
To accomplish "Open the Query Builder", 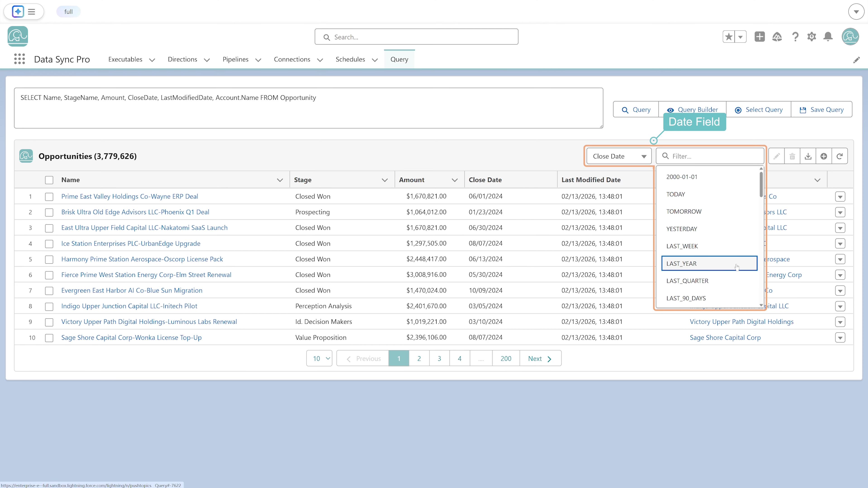I will (x=693, y=110).
